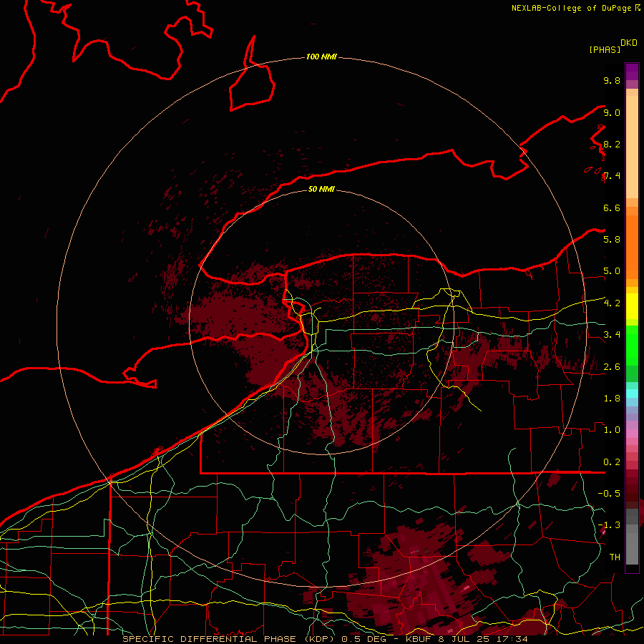This screenshot has height=644, width=644.
Task: Click the 3.4 value on color scale
Action: click(x=612, y=335)
